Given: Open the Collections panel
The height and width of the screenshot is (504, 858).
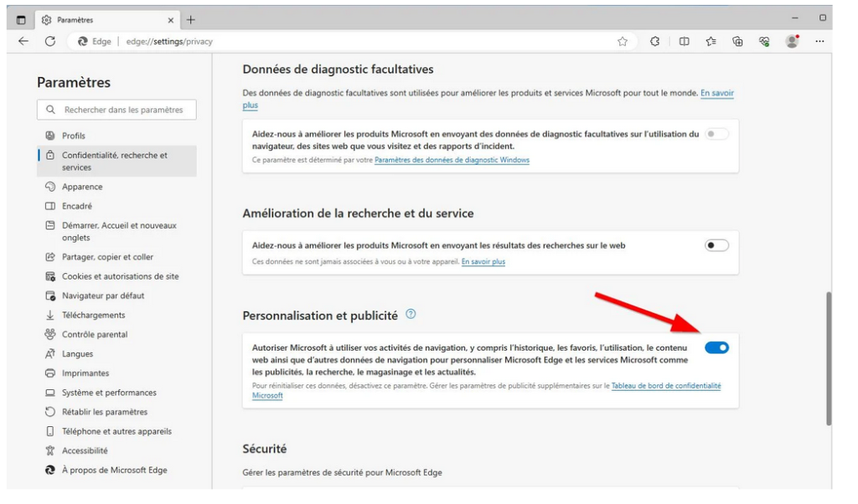Looking at the screenshot, I should click(x=737, y=40).
